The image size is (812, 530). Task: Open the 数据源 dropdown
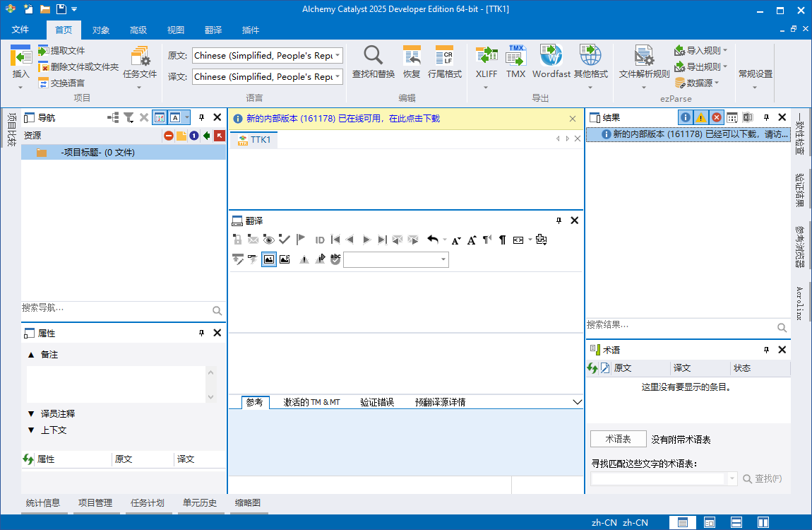pos(697,83)
